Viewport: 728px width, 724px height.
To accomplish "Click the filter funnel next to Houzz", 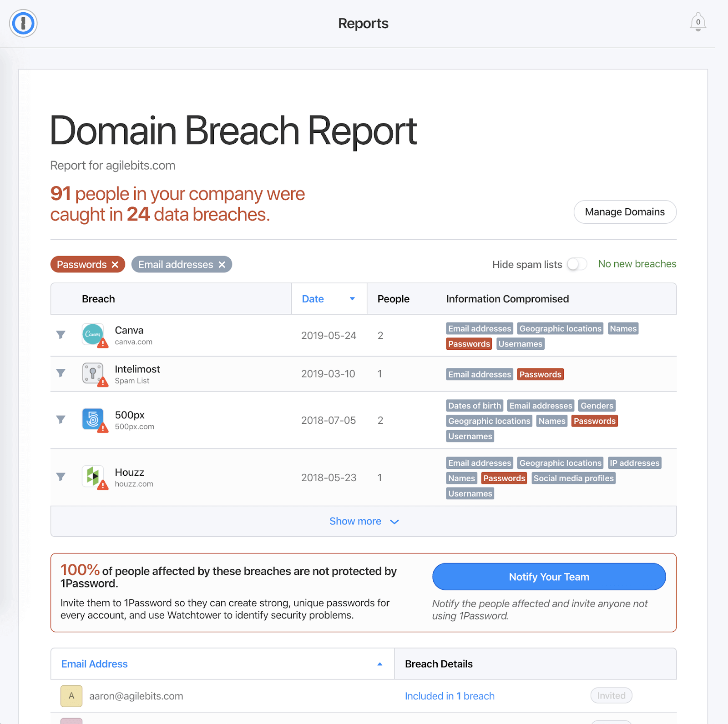I will point(60,477).
